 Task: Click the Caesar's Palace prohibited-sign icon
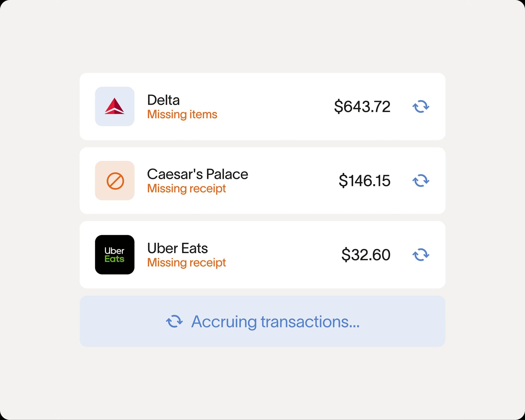115,181
